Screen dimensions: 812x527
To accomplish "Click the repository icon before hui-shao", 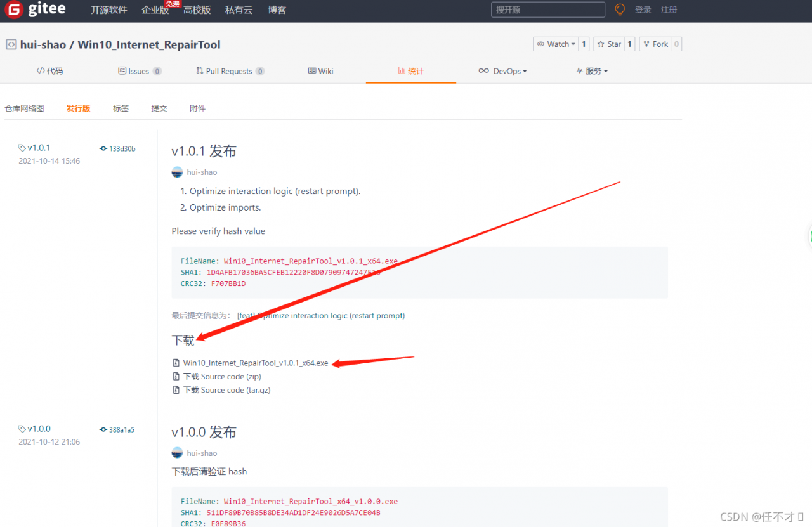I will (x=11, y=44).
